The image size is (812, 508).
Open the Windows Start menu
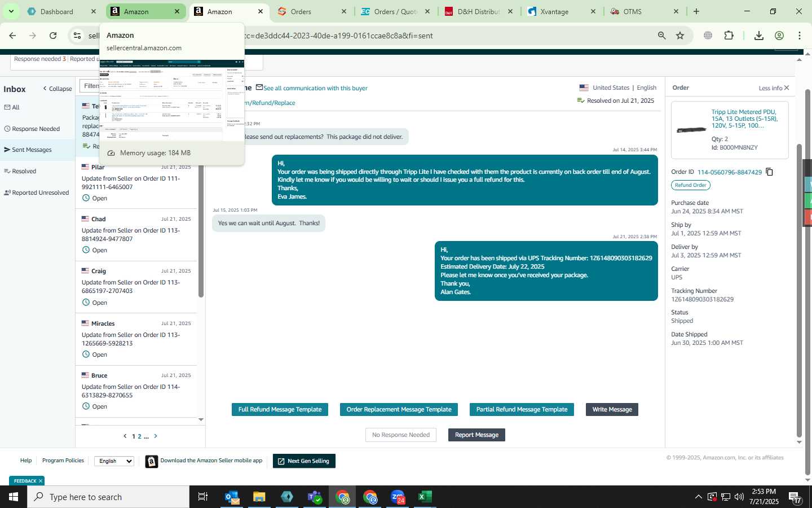click(x=14, y=497)
